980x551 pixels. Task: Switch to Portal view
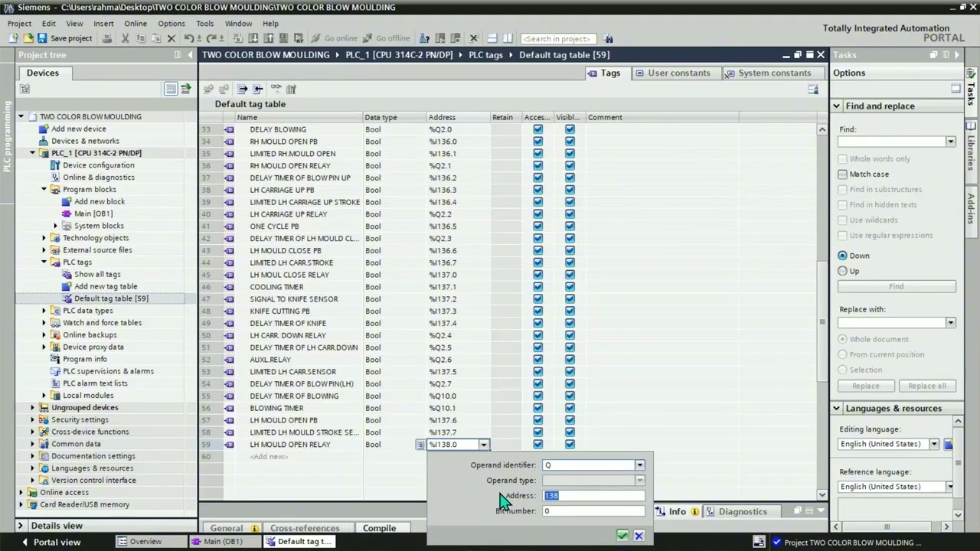[x=51, y=542]
